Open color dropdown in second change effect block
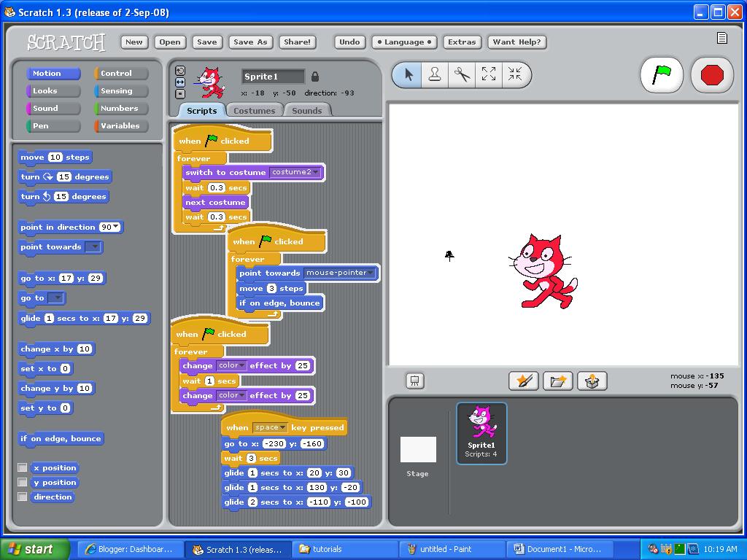747x560 pixels. coord(231,395)
